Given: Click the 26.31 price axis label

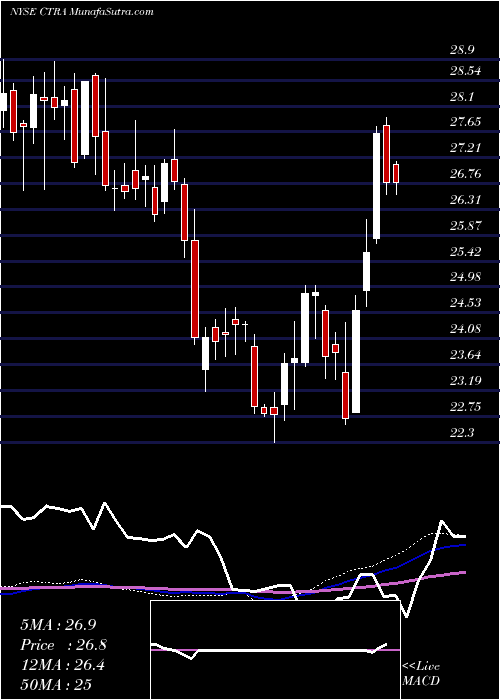Looking at the screenshot, I should (x=466, y=200).
